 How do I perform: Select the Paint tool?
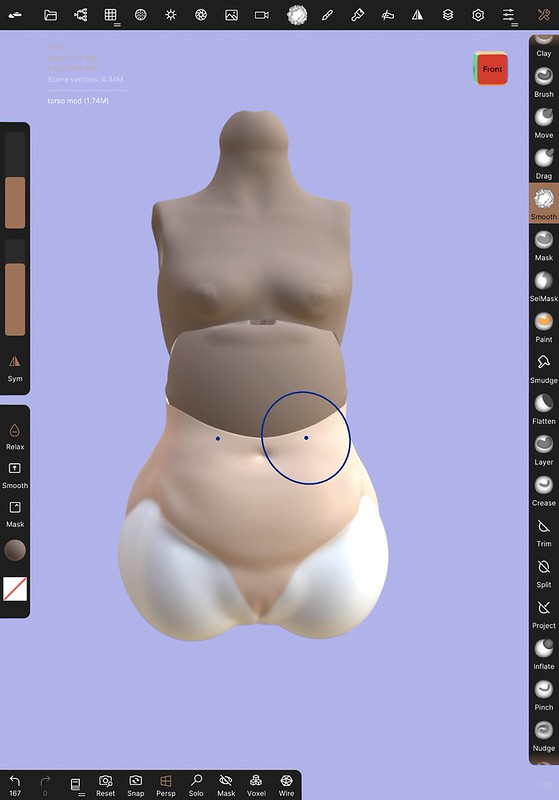[544, 327]
